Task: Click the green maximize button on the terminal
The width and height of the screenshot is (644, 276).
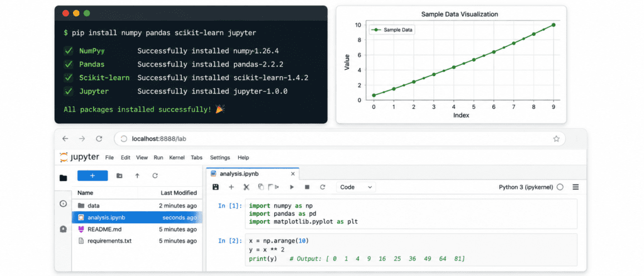Action: click(x=87, y=13)
